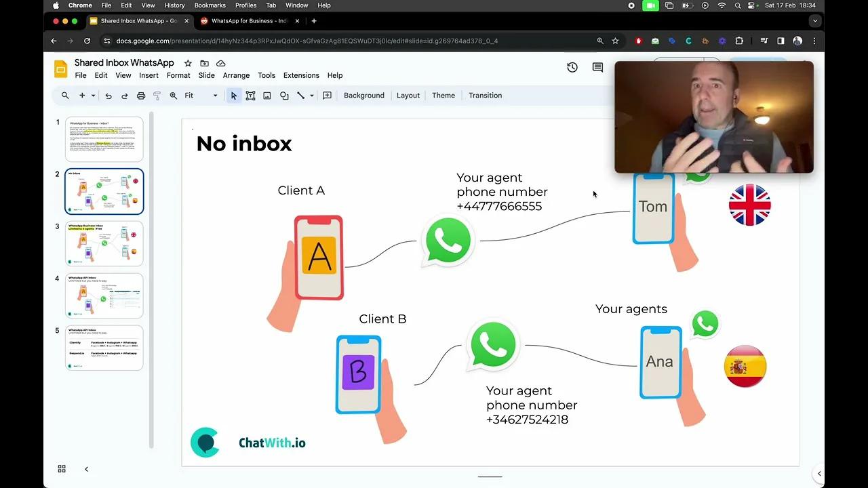
Task: Reload the page in Chrome
Action: coord(87,41)
